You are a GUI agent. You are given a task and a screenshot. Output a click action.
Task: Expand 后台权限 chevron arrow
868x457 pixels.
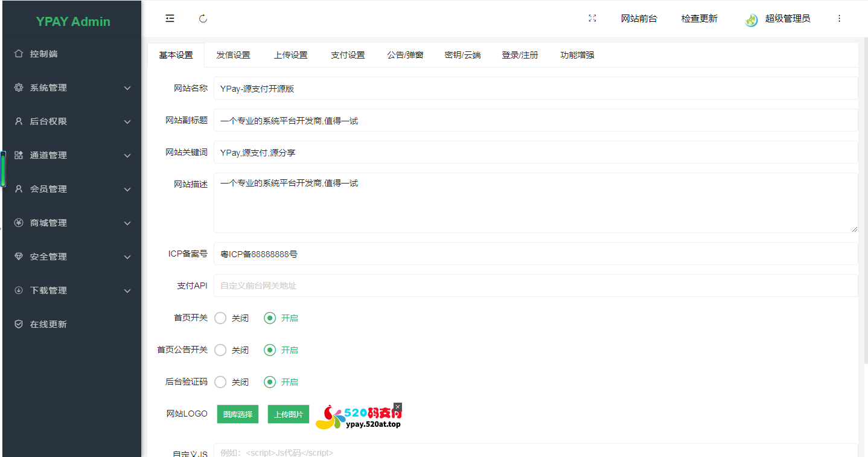click(x=127, y=122)
